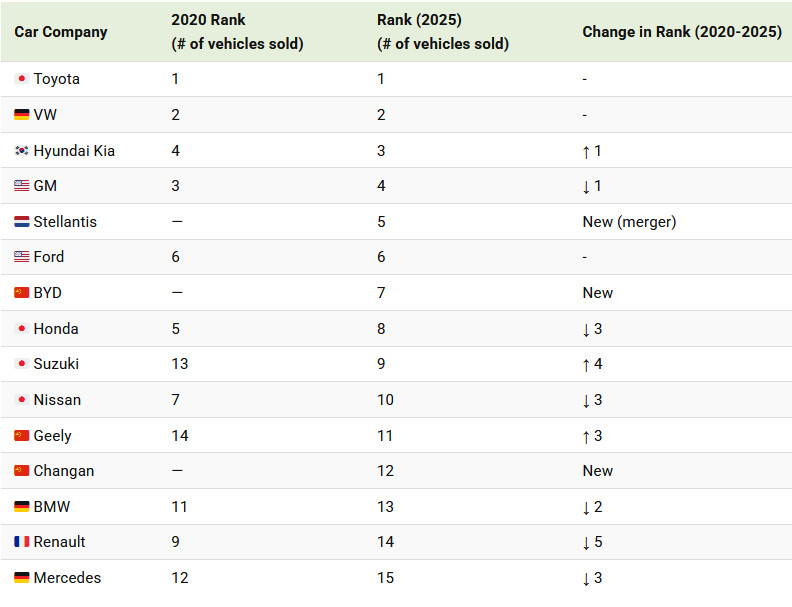Click the South Korea flag by Hyundai Kia
The width and height of the screenshot is (792, 607).
[22, 150]
